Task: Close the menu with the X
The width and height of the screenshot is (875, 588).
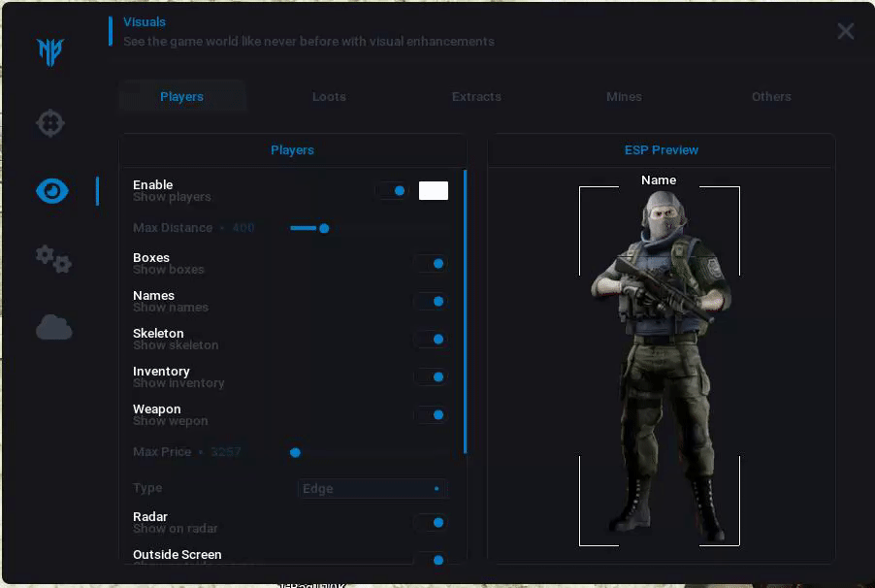Action: click(846, 31)
